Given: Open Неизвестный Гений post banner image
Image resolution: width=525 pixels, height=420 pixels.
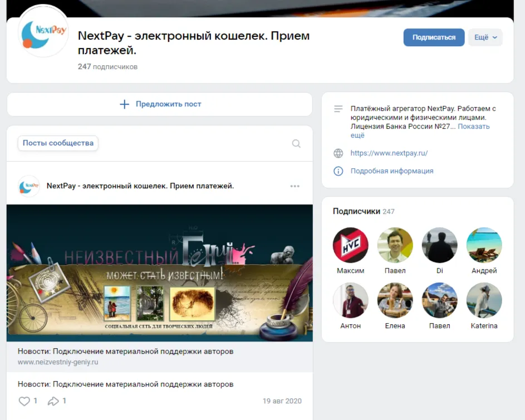Looking at the screenshot, I should pos(160,273).
